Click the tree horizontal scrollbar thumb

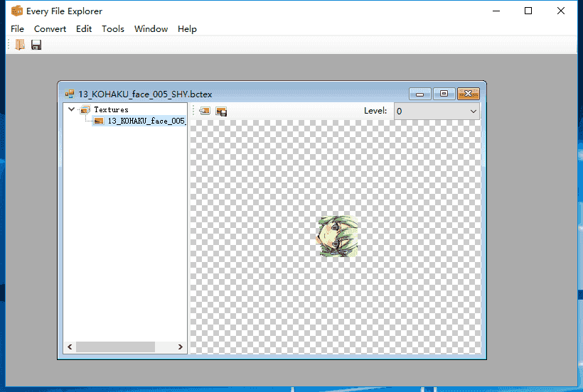pos(115,347)
